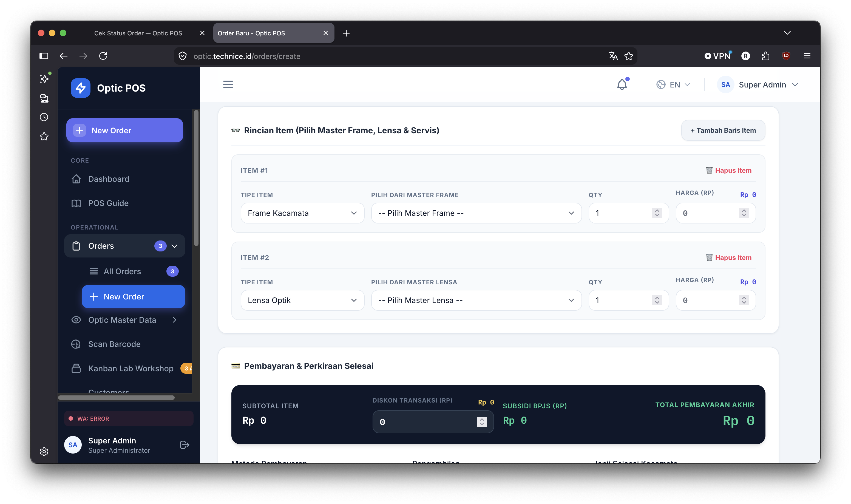Click the sidebar horizontal scrollbar
This screenshot has width=851, height=504.
pyautogui.click(x=116, y=398)
